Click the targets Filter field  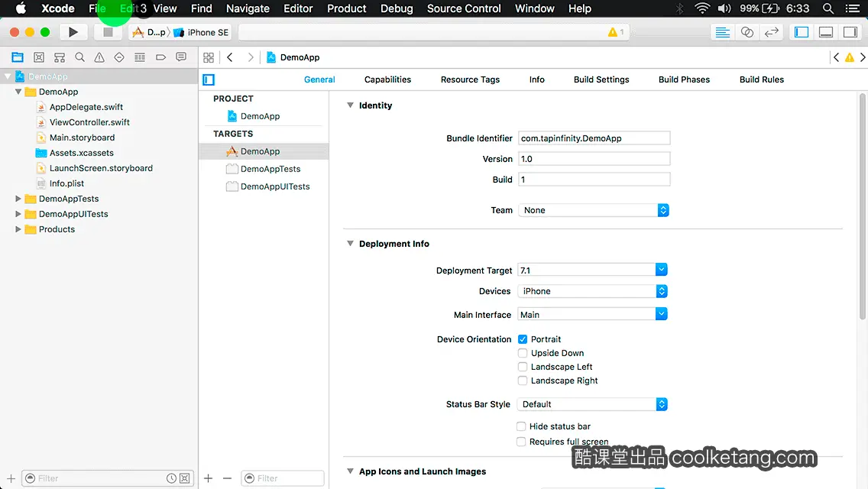[x=282, y=478]
